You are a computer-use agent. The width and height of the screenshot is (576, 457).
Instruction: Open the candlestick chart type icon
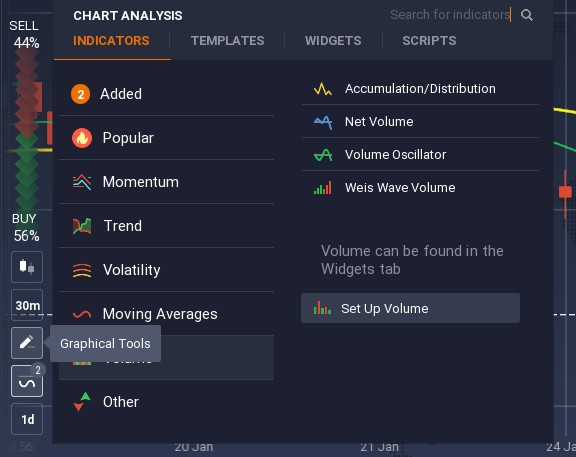(27, 267)
